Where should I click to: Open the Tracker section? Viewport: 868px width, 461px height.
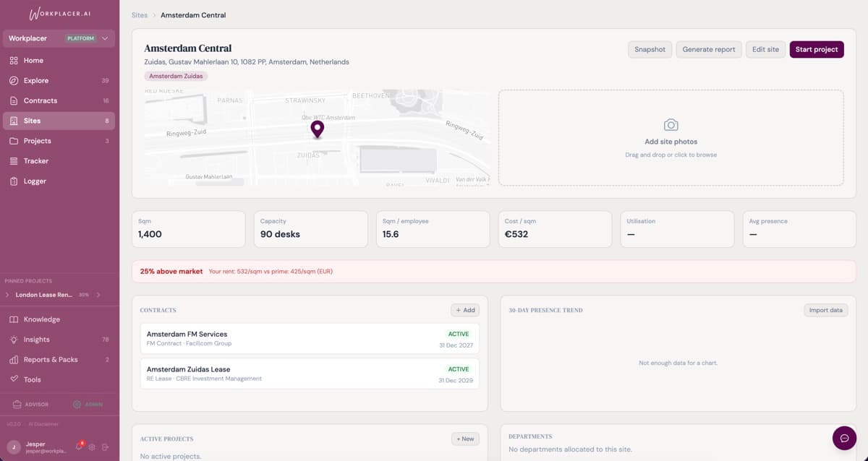click(x=59, y=161)
